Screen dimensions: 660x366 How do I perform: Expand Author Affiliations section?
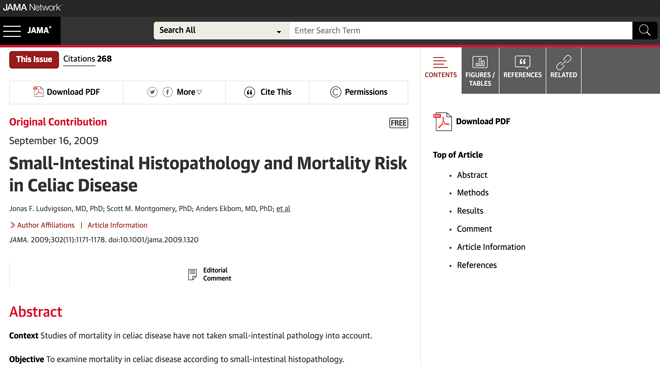pos(42,225)
